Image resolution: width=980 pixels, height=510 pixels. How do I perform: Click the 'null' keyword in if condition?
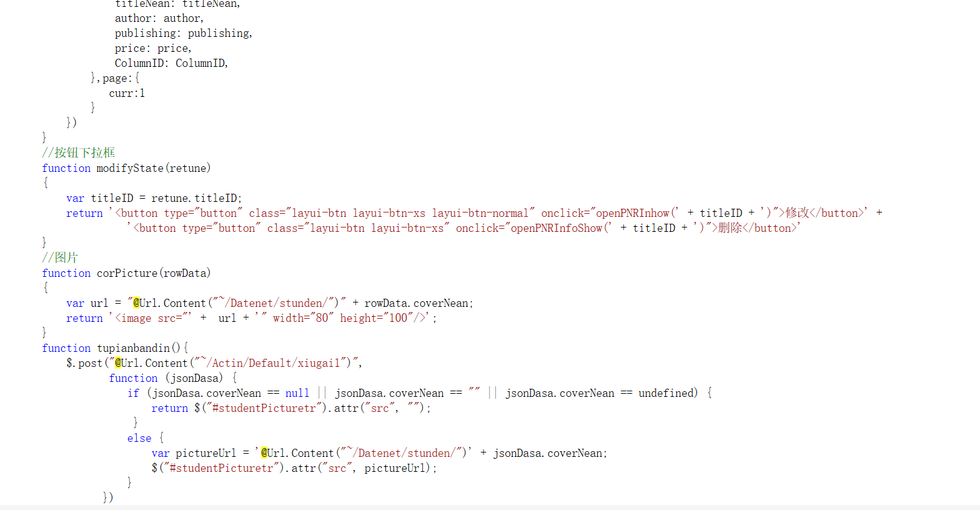click(x=297, y=393)
